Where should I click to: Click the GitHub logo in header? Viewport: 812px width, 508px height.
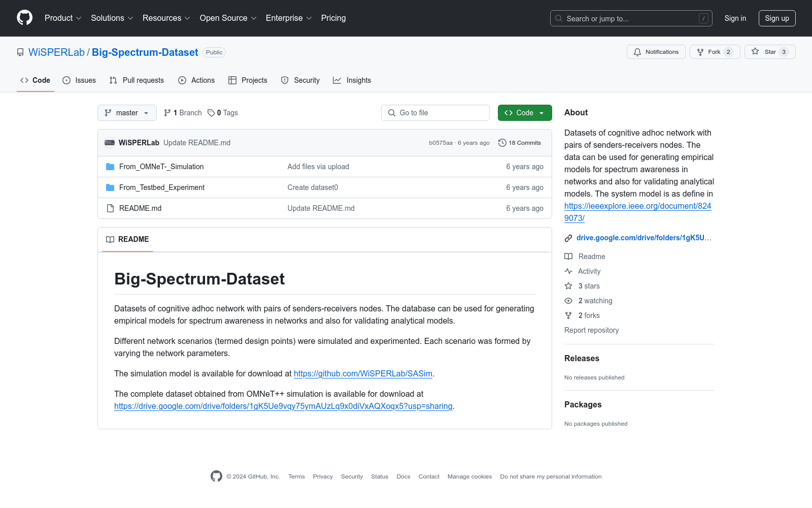24,18
